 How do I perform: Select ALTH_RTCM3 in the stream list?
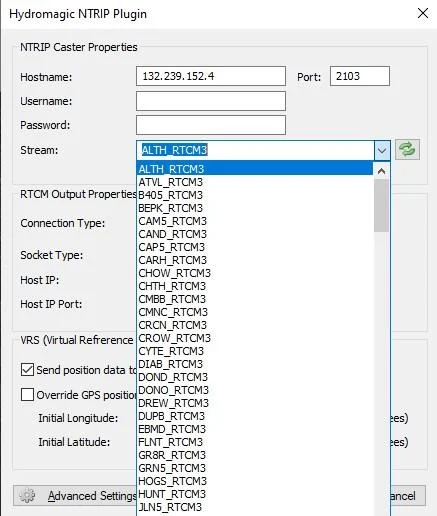255,169
